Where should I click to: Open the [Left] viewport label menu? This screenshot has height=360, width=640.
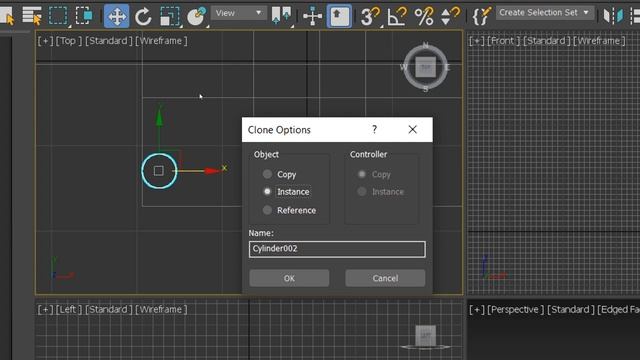point(69,309)
